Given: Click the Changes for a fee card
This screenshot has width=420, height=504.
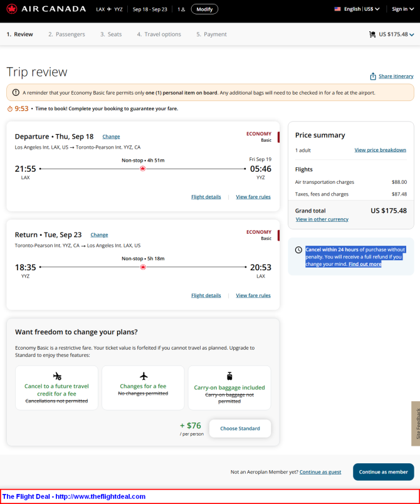Looking at the screenshot, I should click(x=143, y=388).
